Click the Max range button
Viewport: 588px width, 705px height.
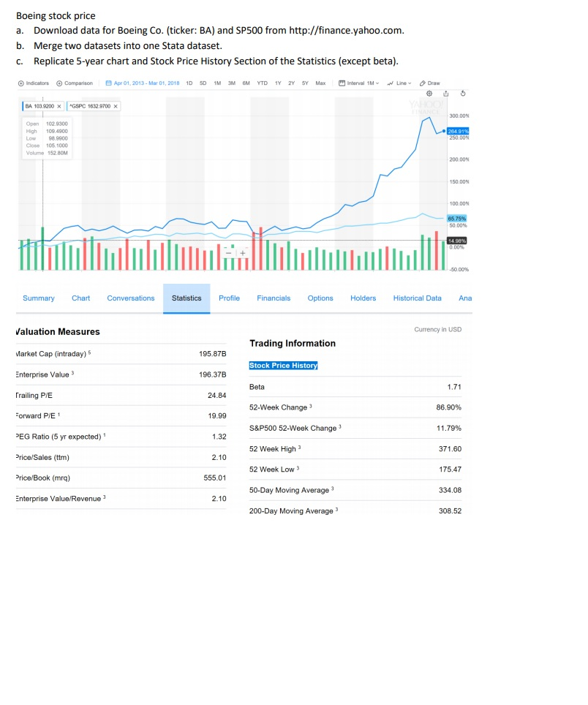(322, 83)
